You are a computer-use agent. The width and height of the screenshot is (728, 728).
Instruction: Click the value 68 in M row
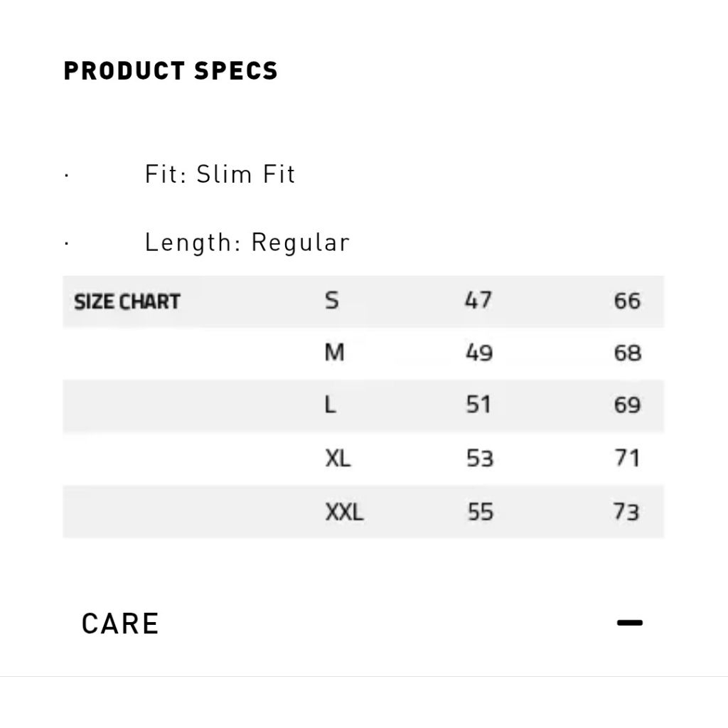[627, 353]
